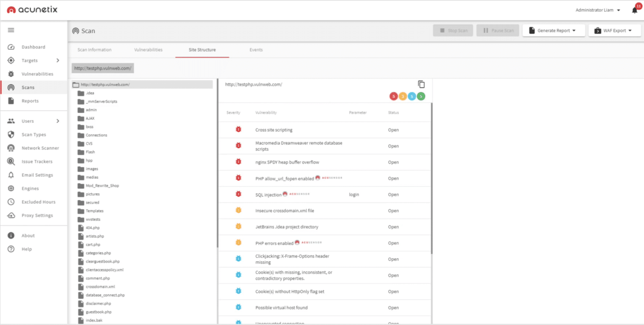
Task: Open the Help page from the sidebar
Action: (26, 249)
